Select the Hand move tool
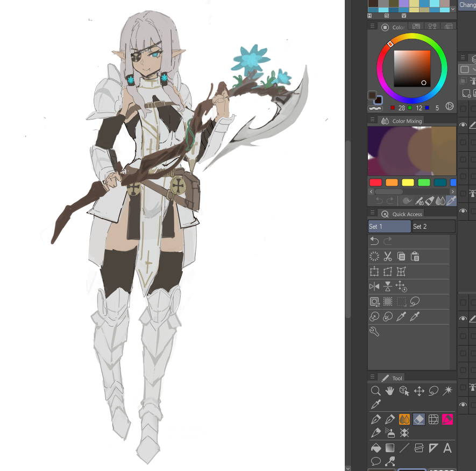This screenshot has width=476, height=471. click(390, 390)
